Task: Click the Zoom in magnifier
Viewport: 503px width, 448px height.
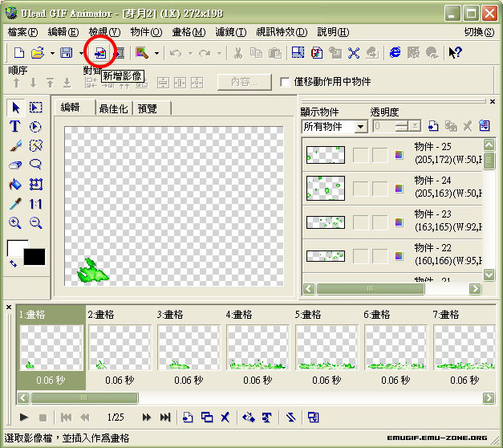Action: 15,222
